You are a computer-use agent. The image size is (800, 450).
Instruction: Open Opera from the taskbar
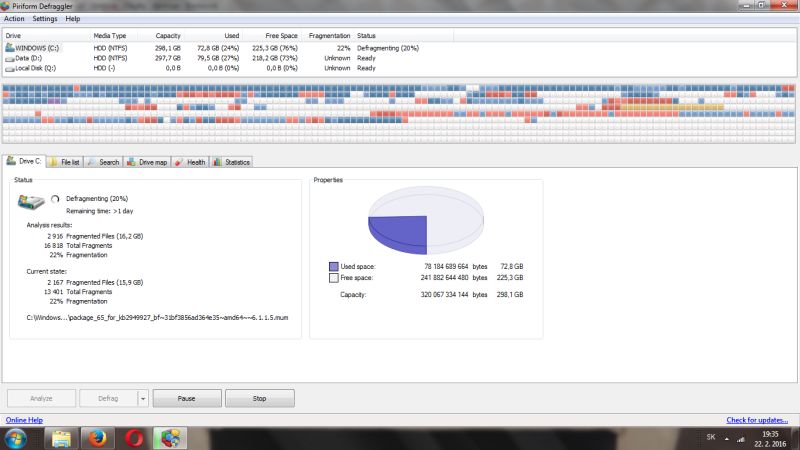click(x=134, y=439)
